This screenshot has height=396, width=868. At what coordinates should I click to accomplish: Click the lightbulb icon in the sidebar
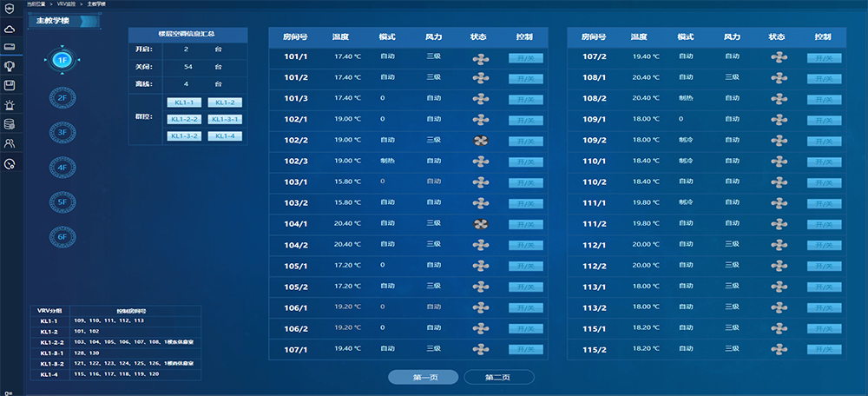(10, 66)
